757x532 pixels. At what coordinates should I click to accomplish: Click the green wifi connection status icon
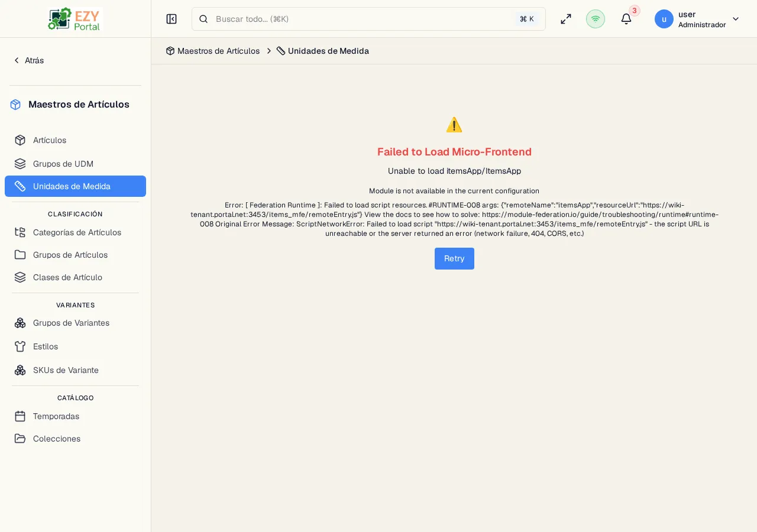pos(596,19)
